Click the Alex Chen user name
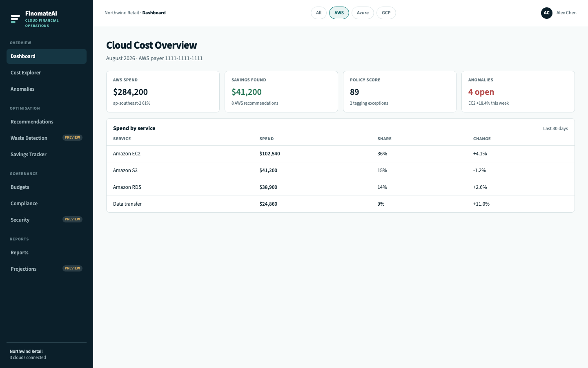The image size is (588, 368). click(566, 13)
